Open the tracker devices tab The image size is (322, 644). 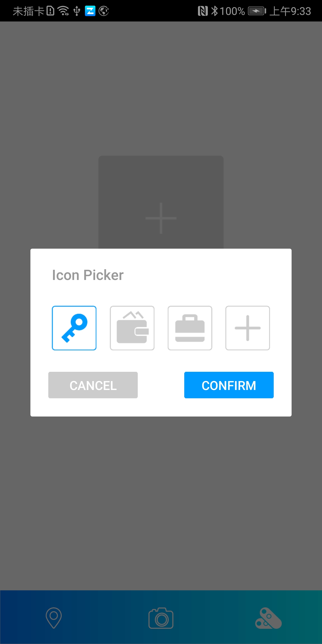pyautogui.click(x=268, y=618)
